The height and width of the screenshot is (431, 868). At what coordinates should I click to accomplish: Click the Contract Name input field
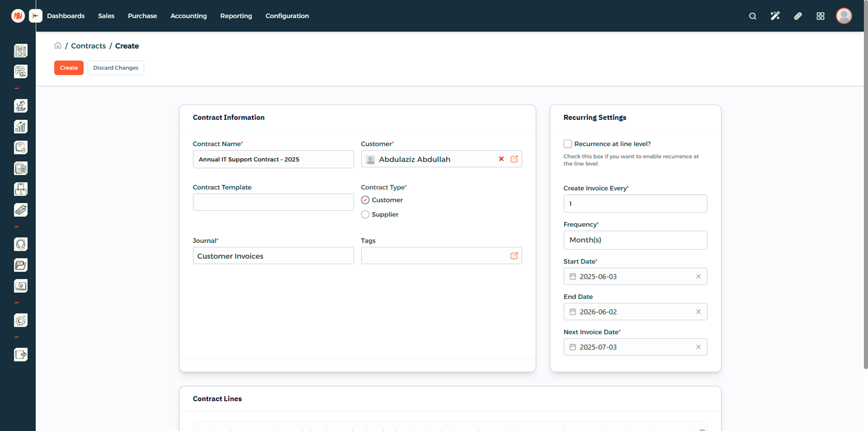click(273, 159)
